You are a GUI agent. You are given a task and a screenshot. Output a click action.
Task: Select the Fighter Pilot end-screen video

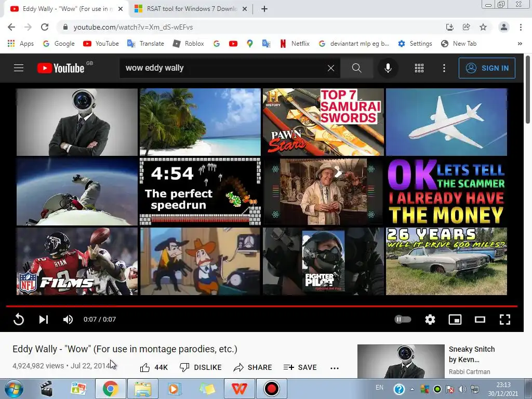pyautogui.click(x=323, y=261)
